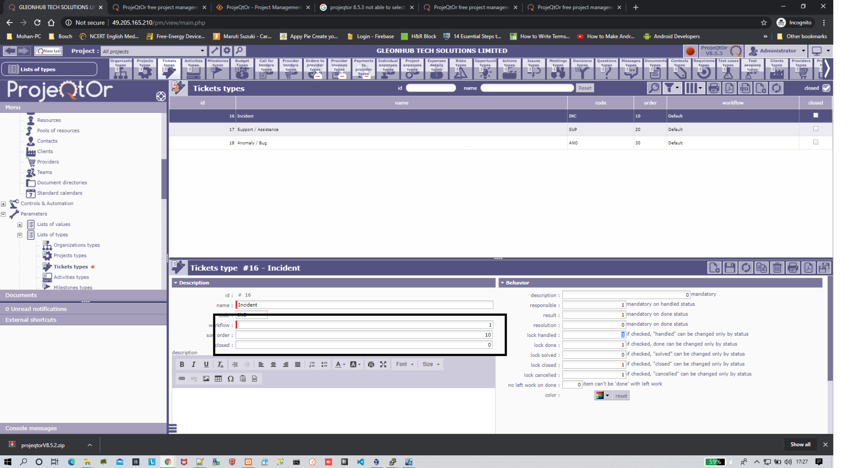This screenshot has width=868, height=468.
Task: Click the Bold formatting button in the editor
Action: [x=182, y=365]
